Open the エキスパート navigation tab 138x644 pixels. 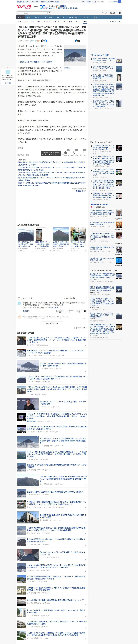[48, 17]
